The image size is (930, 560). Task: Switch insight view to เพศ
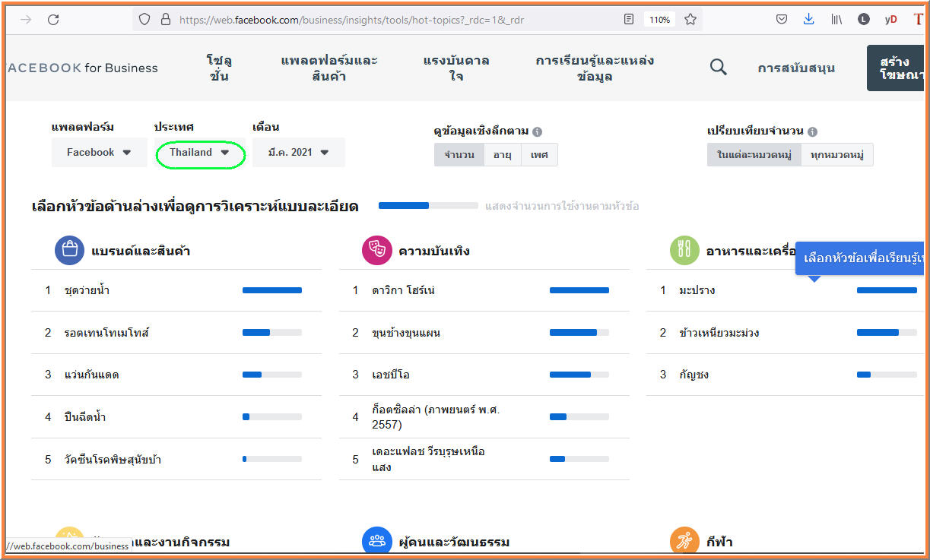click(539, 155)
